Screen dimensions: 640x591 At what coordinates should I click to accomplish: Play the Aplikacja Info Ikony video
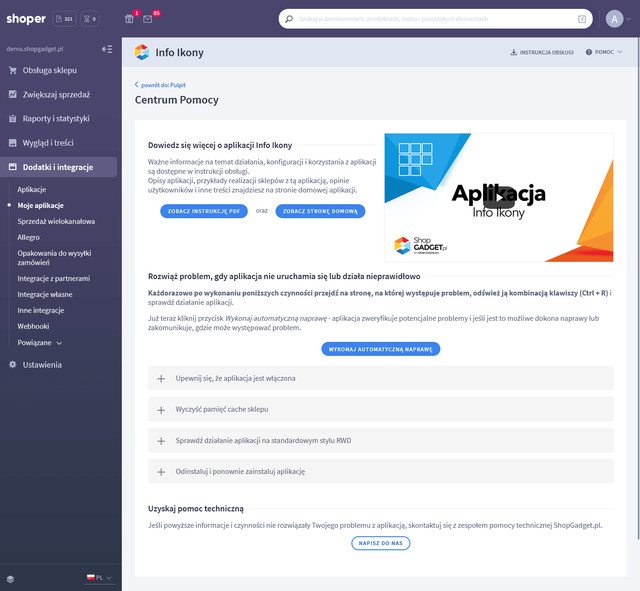click(x=498, y=196)
